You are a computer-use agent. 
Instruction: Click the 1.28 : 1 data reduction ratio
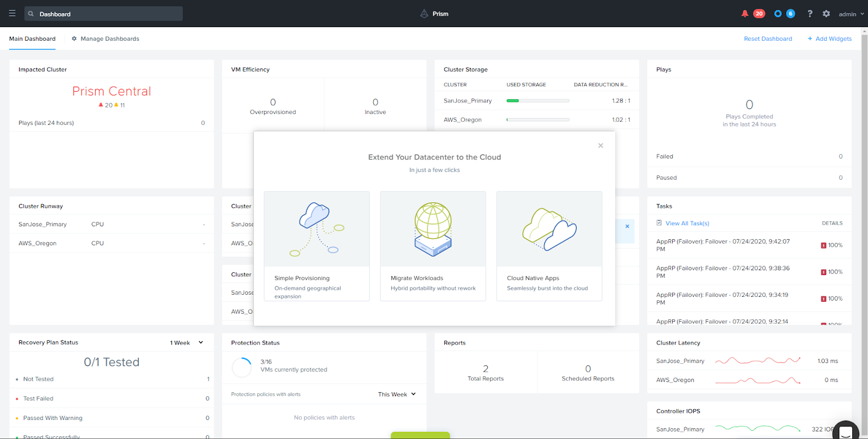(621, 101)
